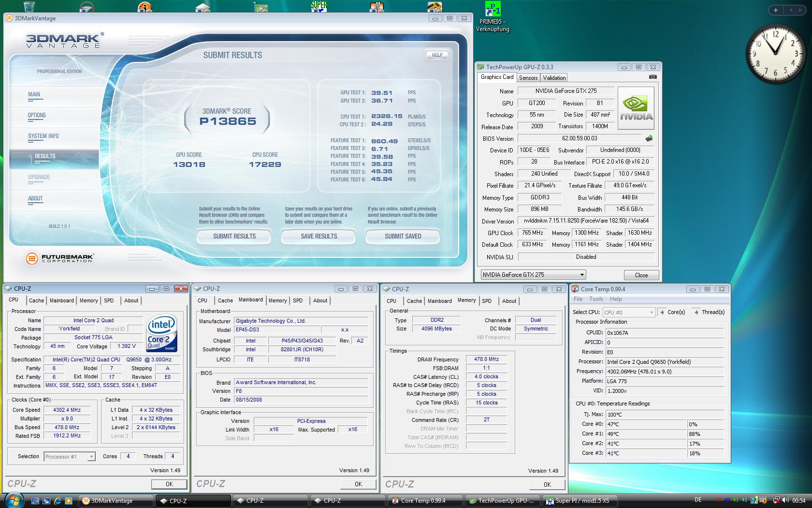Click the sidebar add gadget plus button

tap(776, 10)
